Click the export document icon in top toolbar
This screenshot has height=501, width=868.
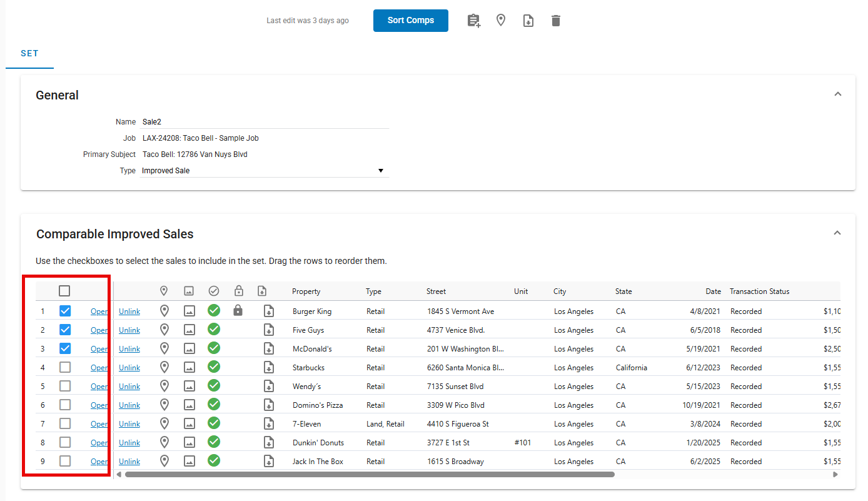pyautogui.click(x=528, y=21)
